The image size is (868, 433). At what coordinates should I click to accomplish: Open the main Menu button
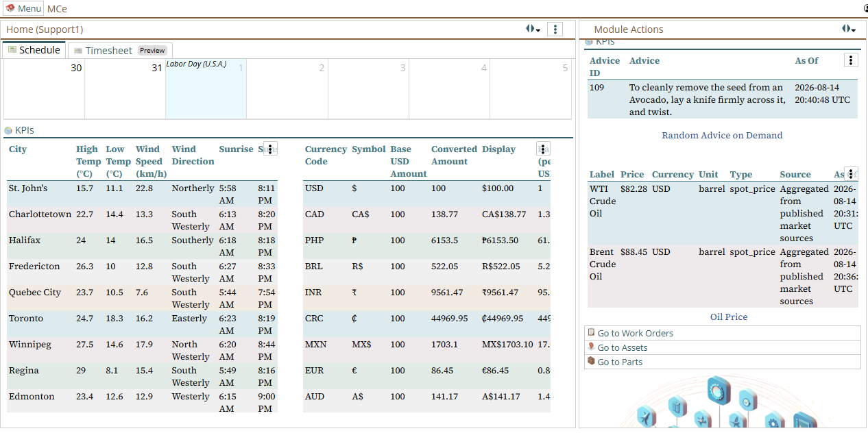click(23, 8)
